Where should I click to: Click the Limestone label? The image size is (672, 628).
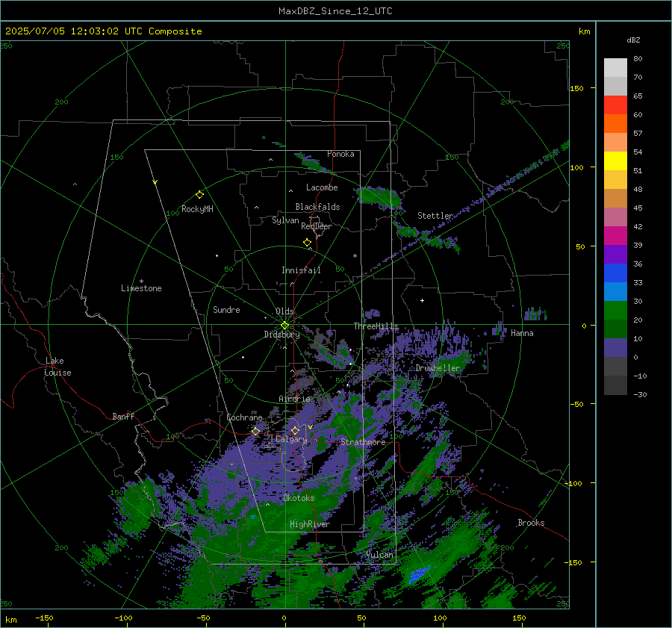[x=141, y=288]
